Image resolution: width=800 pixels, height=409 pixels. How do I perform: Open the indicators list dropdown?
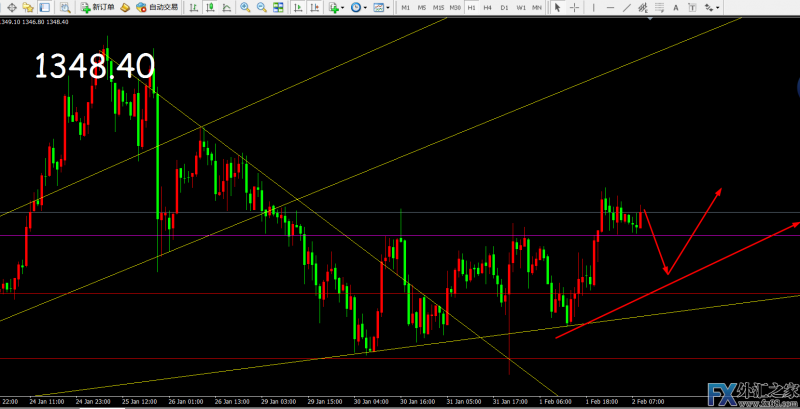point(337,7)
